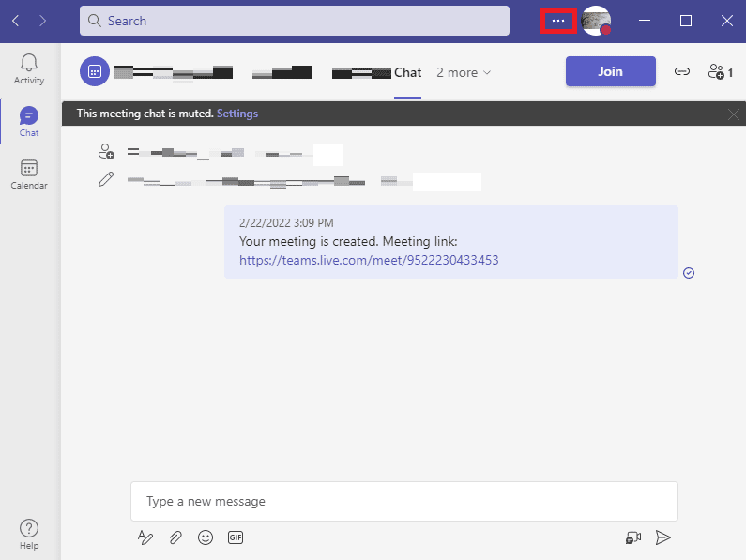Select the Chat tab in header
This screenshot has height=560, width=746.
[x=408, y=72]
